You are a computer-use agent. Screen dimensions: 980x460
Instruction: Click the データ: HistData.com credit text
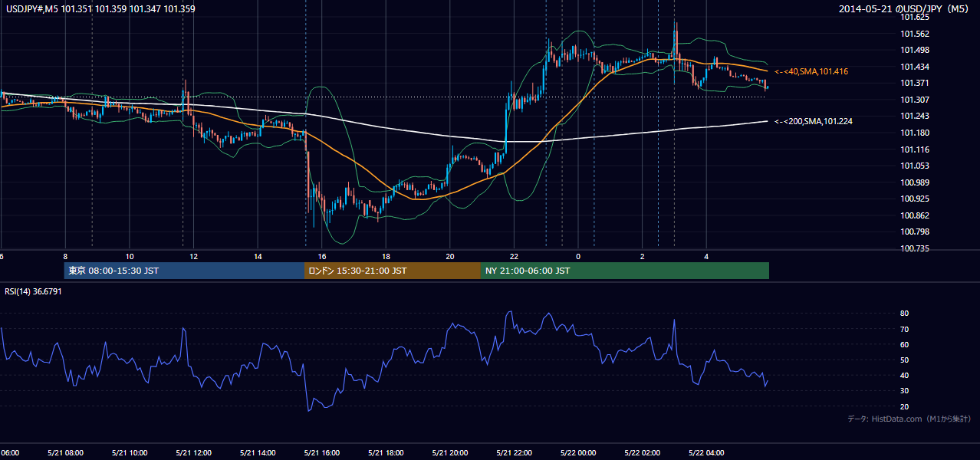click(x=909, y=419)
